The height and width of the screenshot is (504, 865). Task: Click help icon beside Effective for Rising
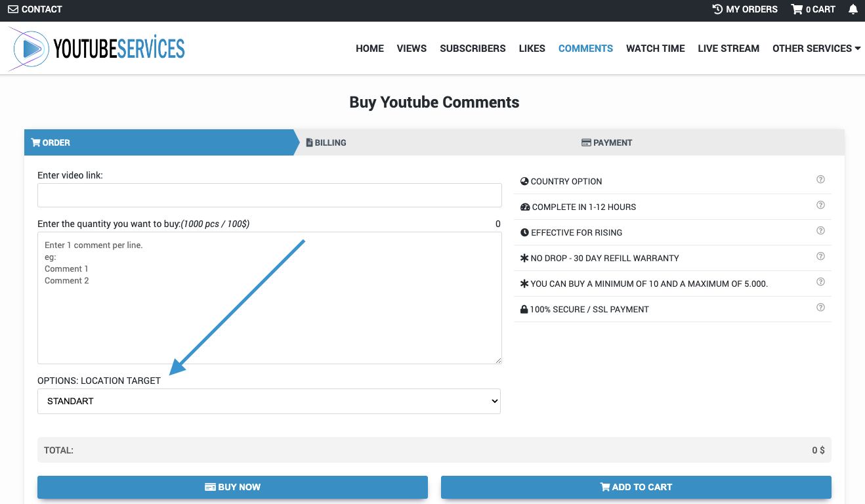[820, 231]
